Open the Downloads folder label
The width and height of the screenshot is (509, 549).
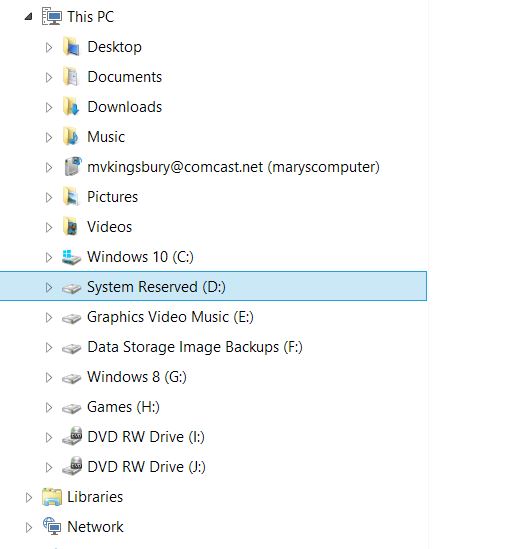click(125, 107)
